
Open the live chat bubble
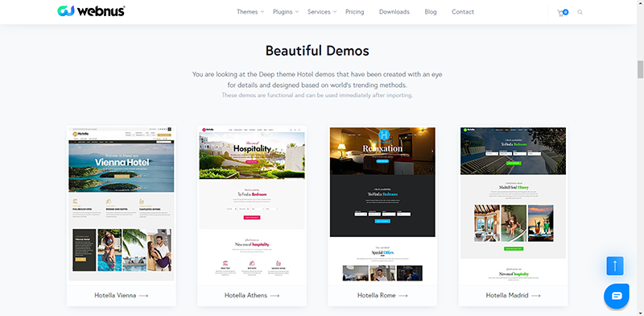point(617,296)
